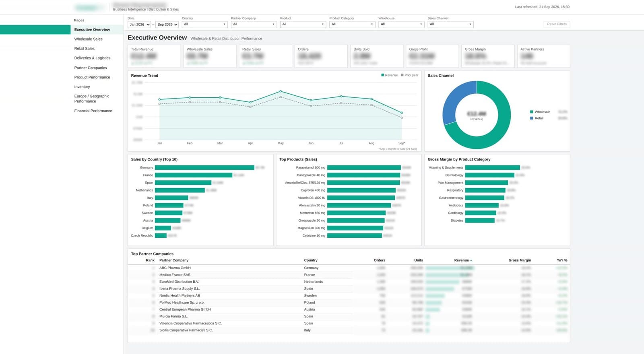The image size is (644, 354).
Task: Expand the Partner Company filter dropdown
Action: pyautogui.click(x=254, y=24)
